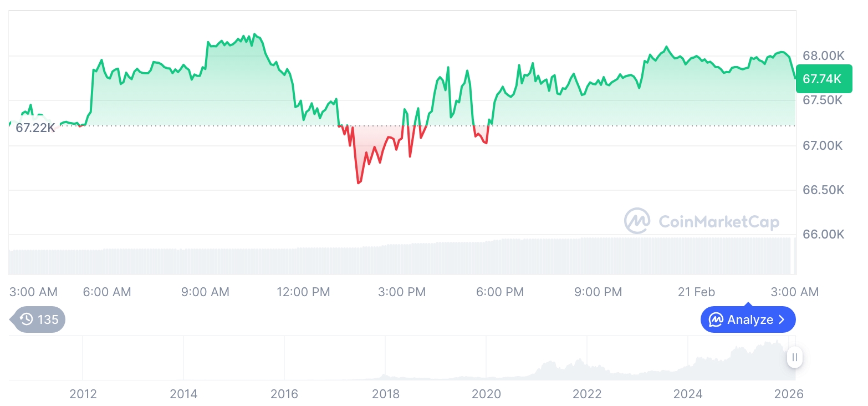Click the 66.00K price axis label

[823, 234]
